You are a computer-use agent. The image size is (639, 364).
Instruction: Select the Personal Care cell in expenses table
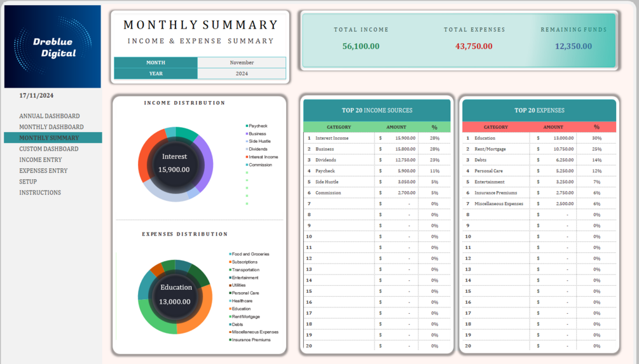(501, 171)
